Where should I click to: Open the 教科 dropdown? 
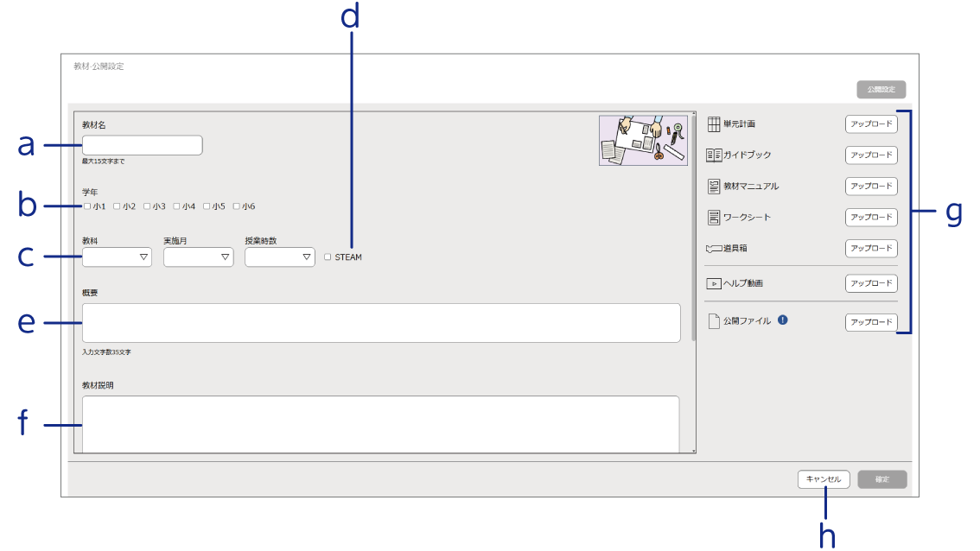(118, 257)
